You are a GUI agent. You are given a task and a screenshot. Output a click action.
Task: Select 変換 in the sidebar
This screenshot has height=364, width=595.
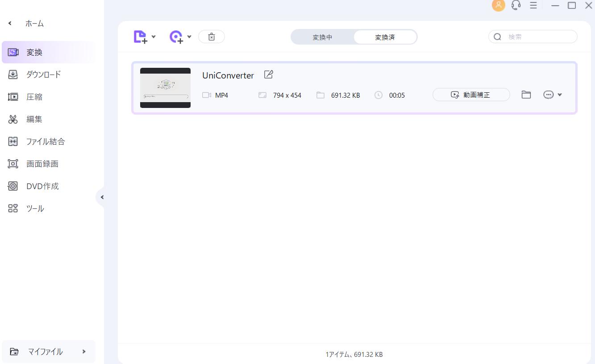(x=48, y=52)
